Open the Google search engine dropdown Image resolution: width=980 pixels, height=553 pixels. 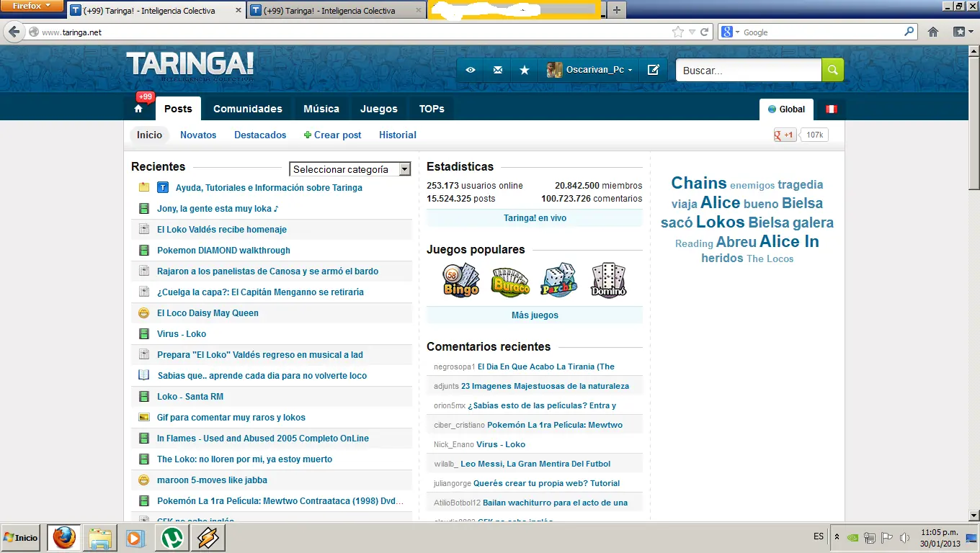tap(730, 32)
